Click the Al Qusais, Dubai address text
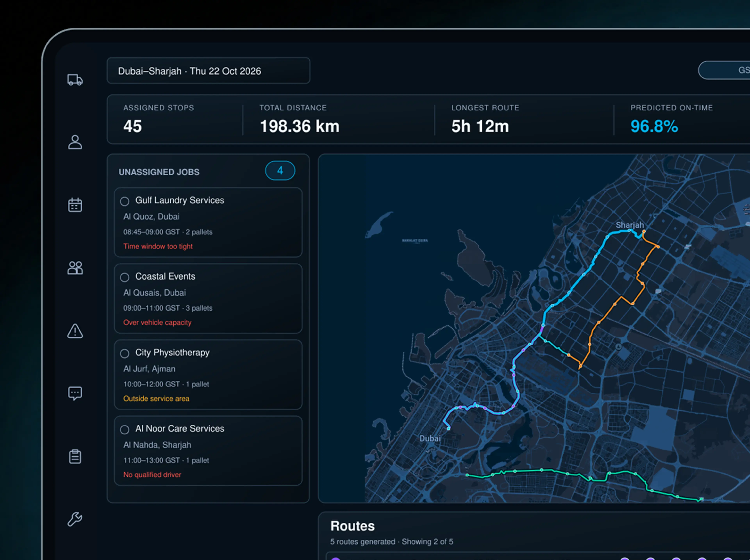Viewport: 750px width, 560px height. pyautogui.click(x=155, y=293)
